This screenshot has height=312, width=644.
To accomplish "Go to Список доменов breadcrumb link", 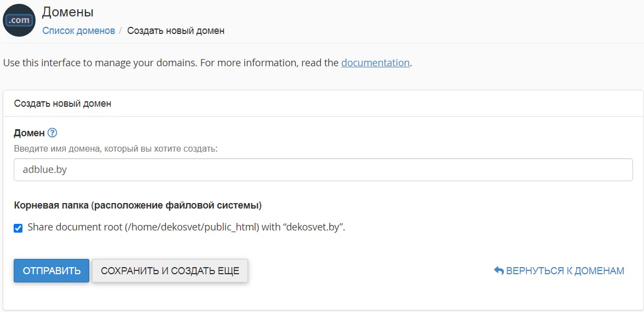I will click(78, 31).
